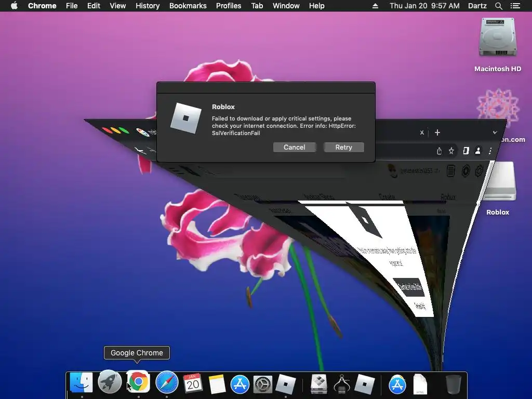Image resolution: width=532 pixels, height=399 pixels.
Task: Click Google Chrome icon in the Dock
Action: tap(138, 381)
